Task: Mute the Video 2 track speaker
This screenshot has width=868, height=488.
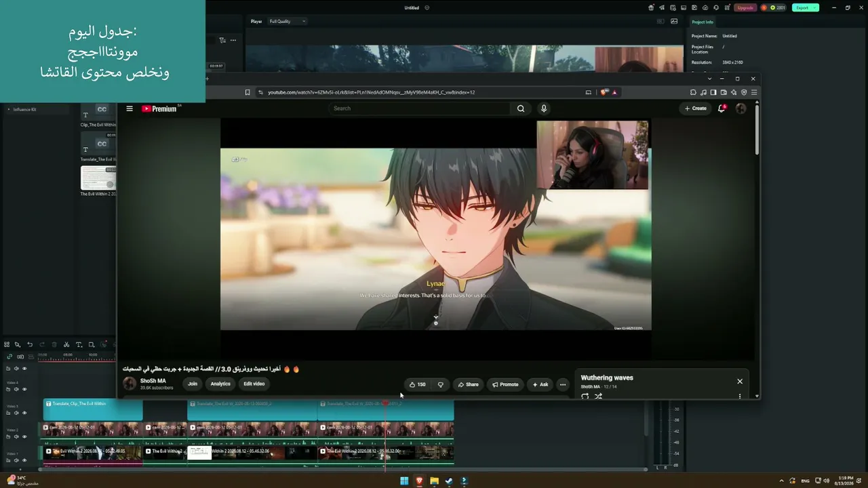Action: [16, 436]
